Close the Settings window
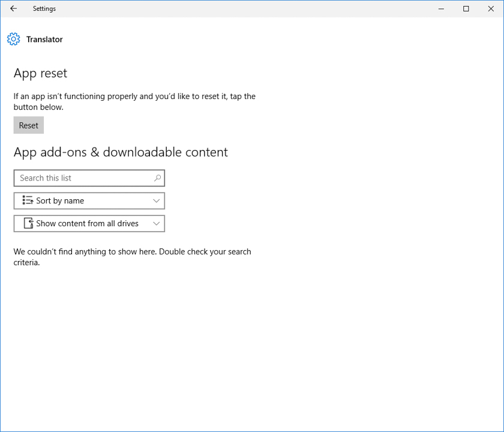The width and height of the screenshot is (504, 432). (x=490, y=9)
